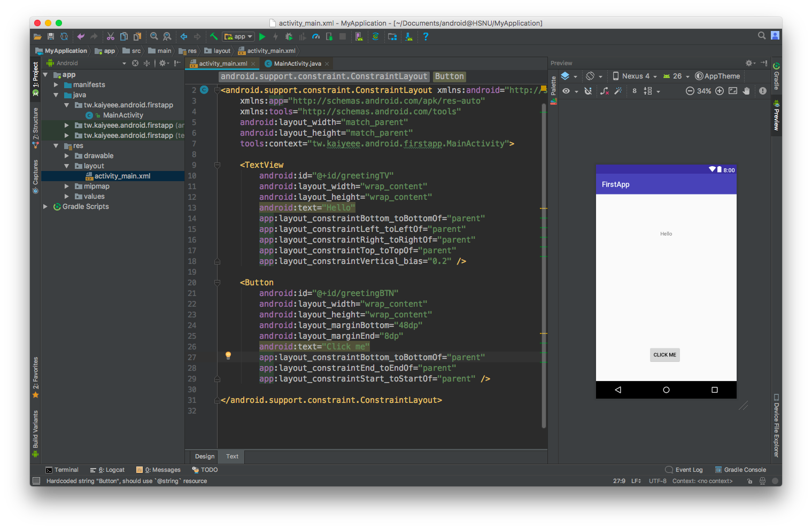The height and width of the screenshot is (529, 812).
Task: Open the 6: Logcat tool window
Action: 107,470
